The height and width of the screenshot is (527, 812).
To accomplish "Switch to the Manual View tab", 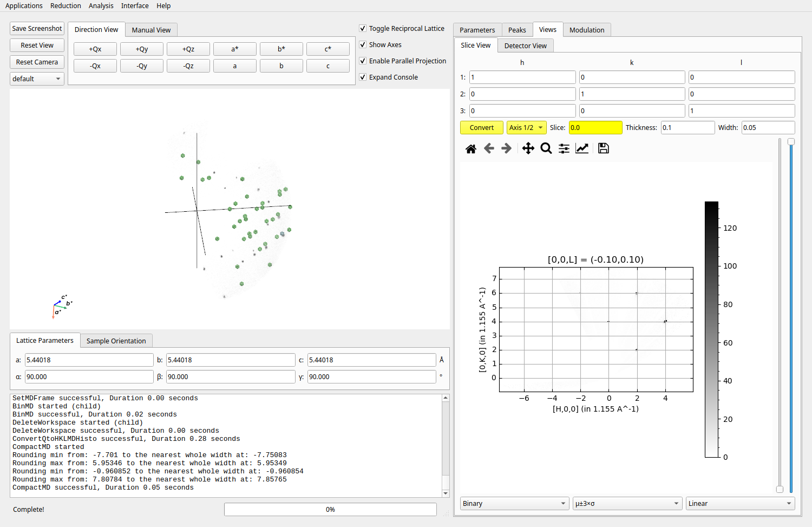I will [151, 30].
